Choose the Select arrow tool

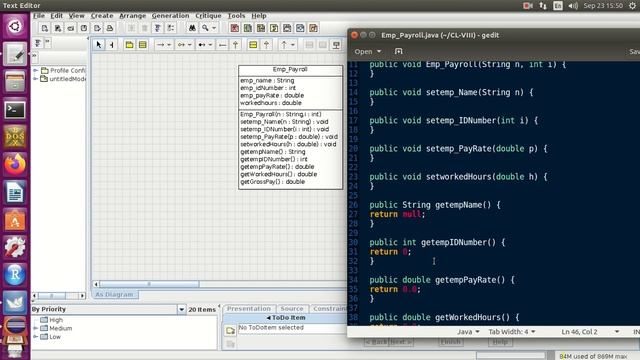(98, 45)
